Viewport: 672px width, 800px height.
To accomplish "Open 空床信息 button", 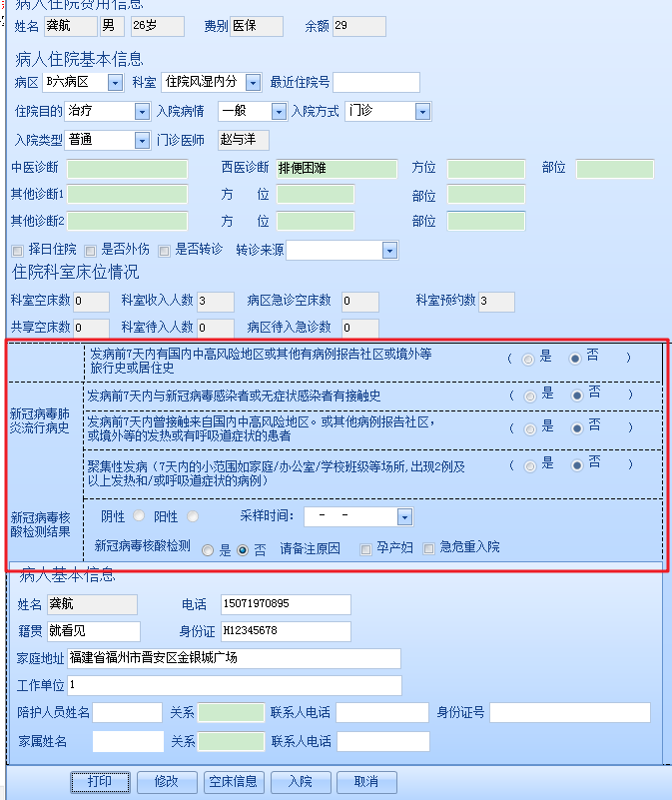I will pyautogui.click(x=234, y=782).
